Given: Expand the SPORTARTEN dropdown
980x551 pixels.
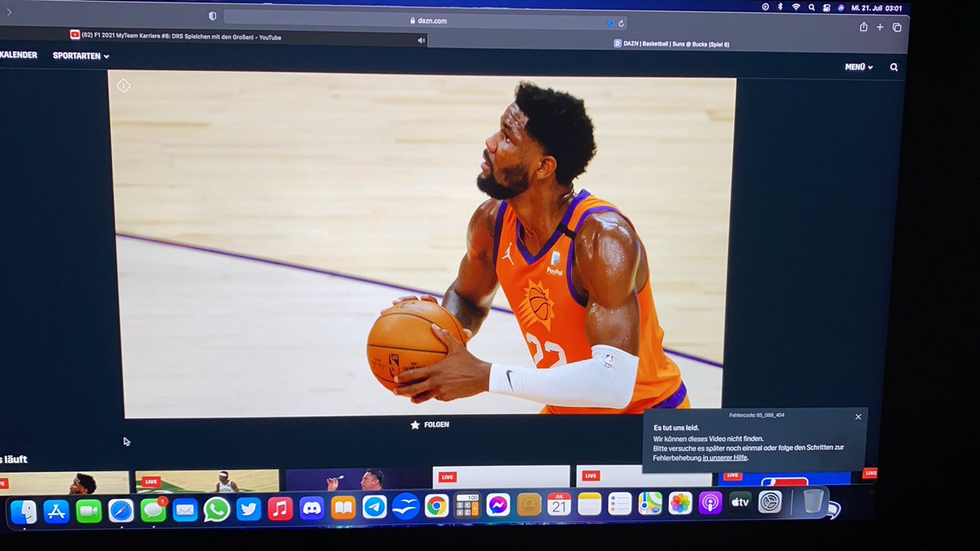Looking at the screenshot, I should [81, 56].
